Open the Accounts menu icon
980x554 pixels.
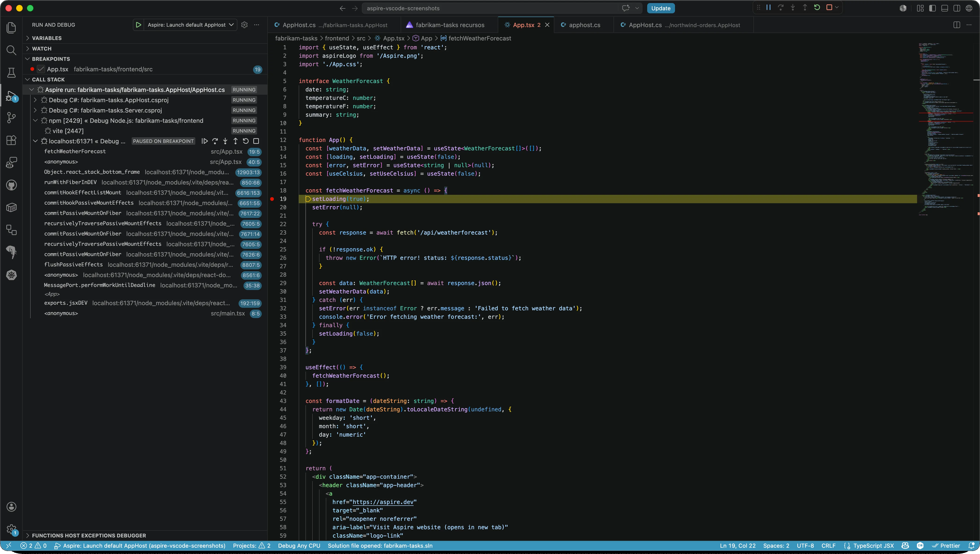click(x=11, y=507)
